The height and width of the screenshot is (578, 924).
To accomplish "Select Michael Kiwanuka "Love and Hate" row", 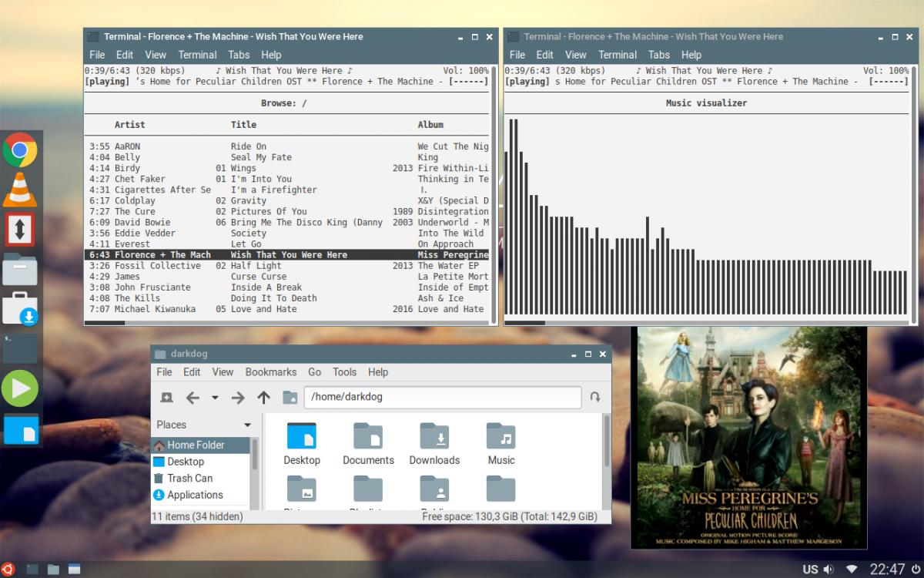I will (286, 308).
